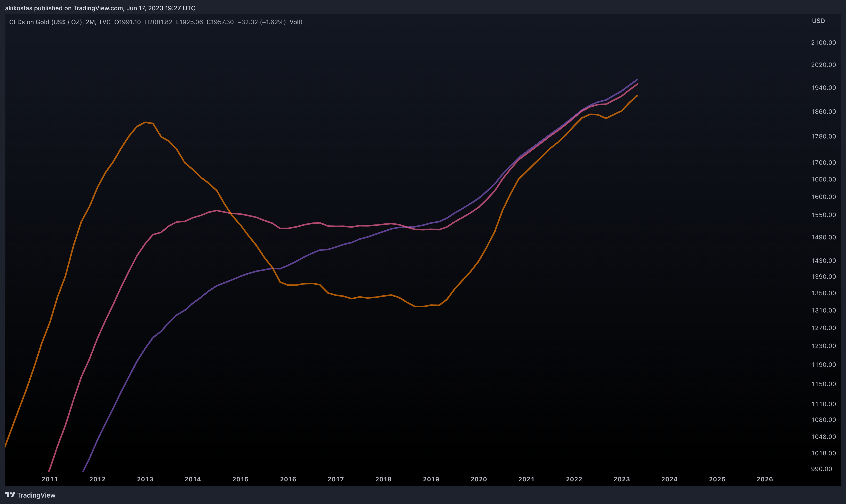Click the 2015 year label on time axis
Viewport: 846px width, 504px height.
pos(240,479)
